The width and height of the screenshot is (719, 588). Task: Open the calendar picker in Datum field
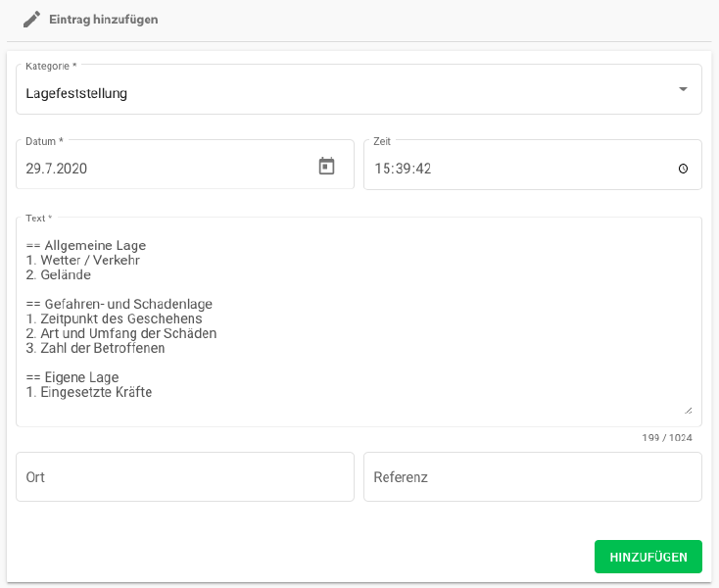[x=326, y=166]
